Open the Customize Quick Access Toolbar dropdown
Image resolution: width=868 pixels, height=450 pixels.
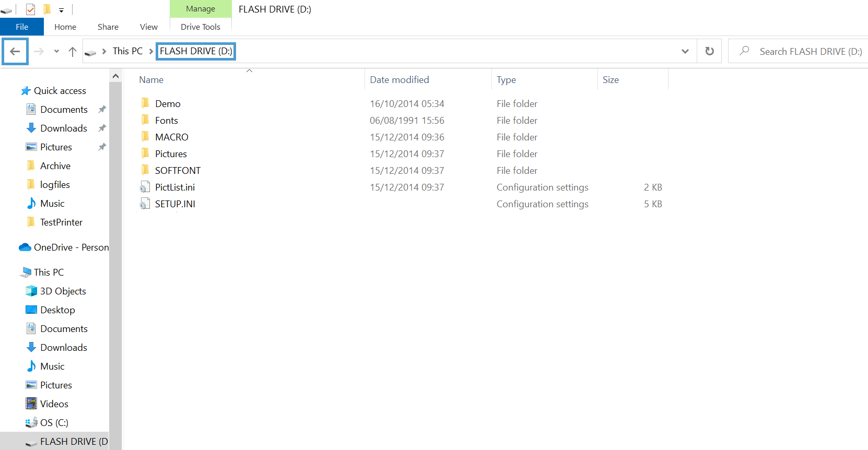[x=61, y=10]
